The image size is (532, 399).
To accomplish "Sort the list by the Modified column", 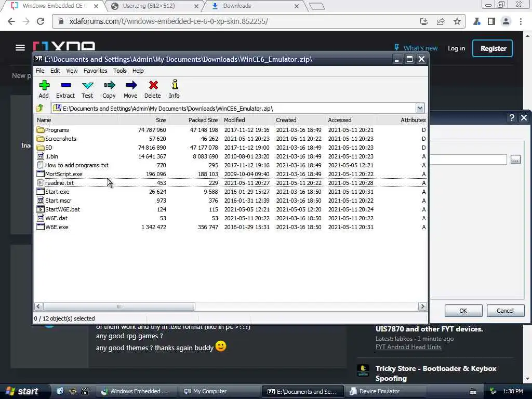I will point(247,120).
